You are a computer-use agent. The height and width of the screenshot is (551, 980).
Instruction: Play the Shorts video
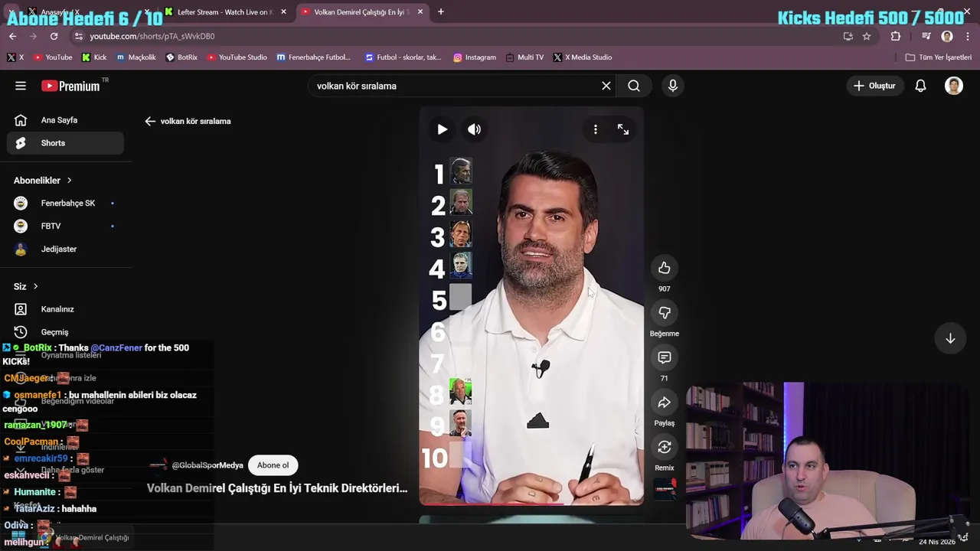[442, 129]
